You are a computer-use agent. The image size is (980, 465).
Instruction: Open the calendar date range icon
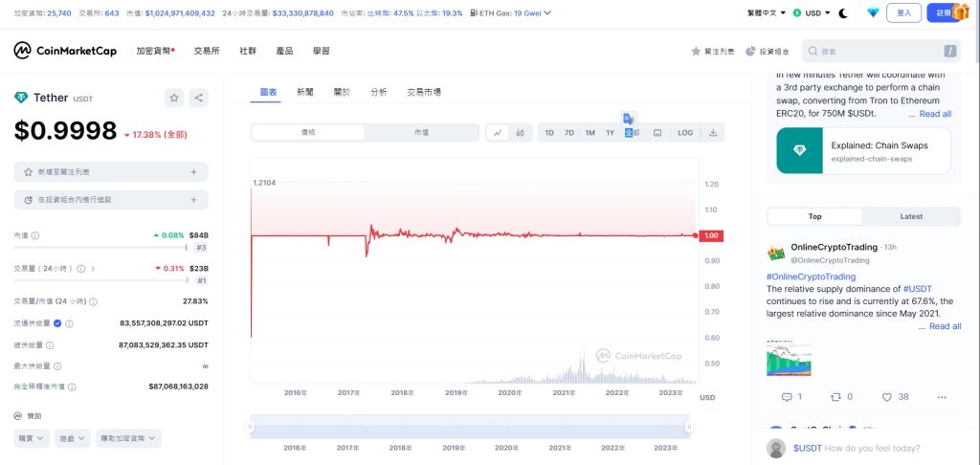657,132
